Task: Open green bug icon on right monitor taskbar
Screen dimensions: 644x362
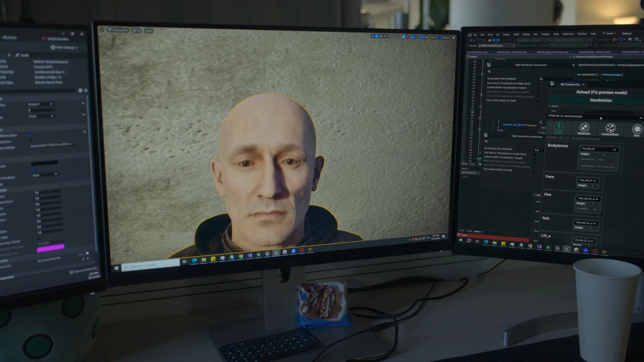Action: pyautogui.click(x=548, y=247)
